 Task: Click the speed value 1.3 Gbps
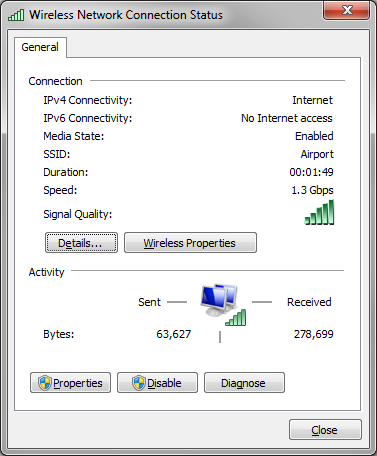312,190
